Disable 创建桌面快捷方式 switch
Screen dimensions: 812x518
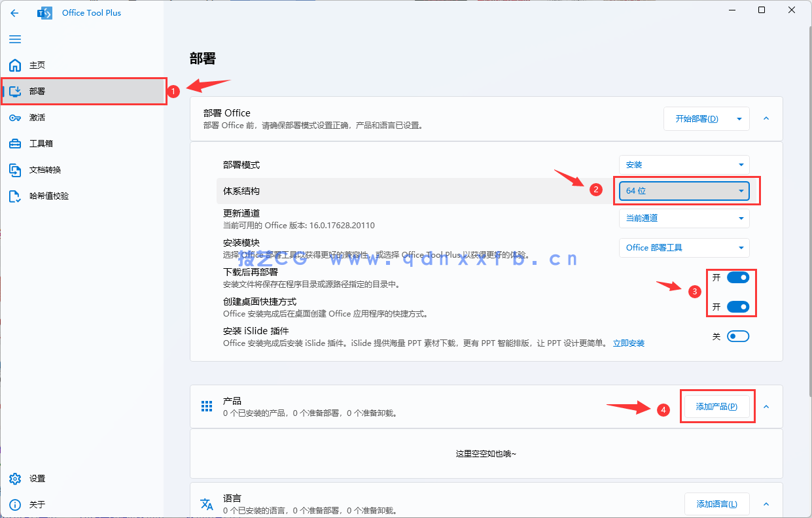739,306
